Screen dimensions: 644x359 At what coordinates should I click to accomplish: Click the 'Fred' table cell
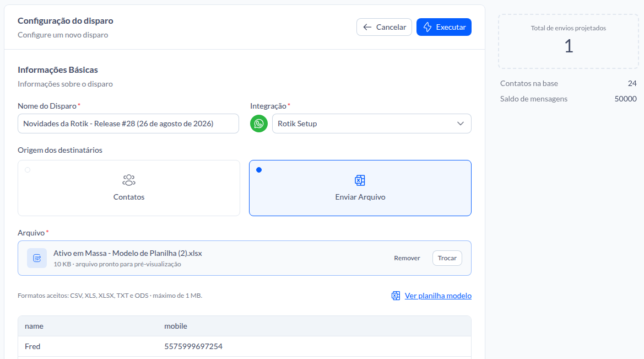pyautogui.click(x=33, y=346)
